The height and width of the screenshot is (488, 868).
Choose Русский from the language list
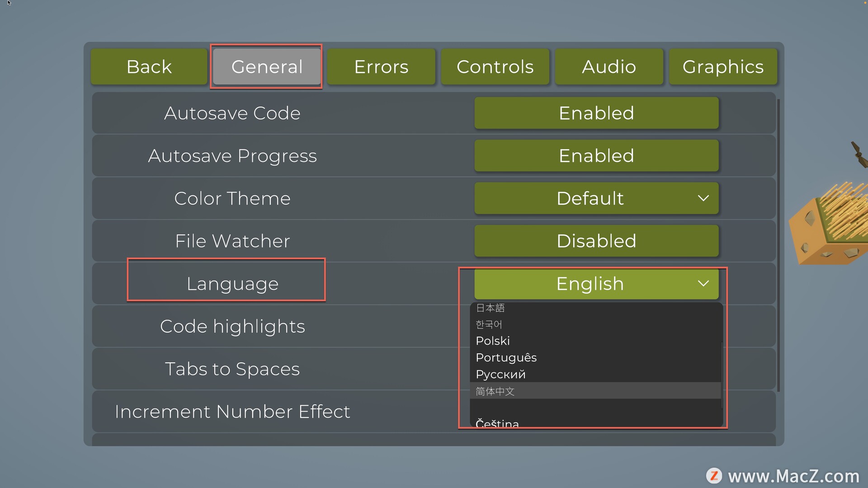tap(501, 375)
